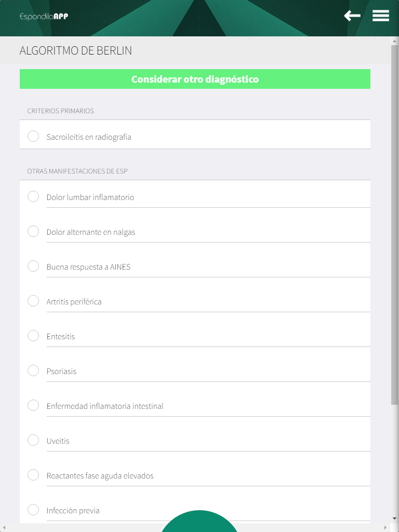
Task: Mark Buena respuesta a AINES
Action: 33,266
